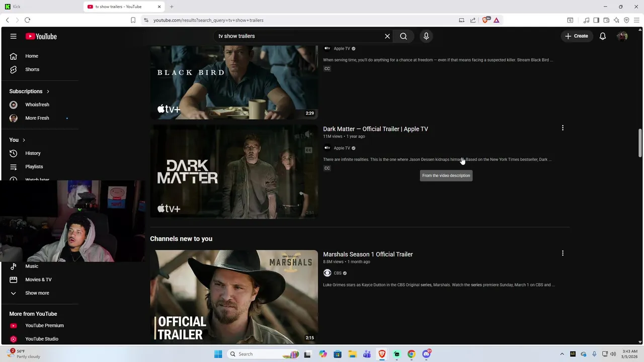Open Movies & TV in the sidebar
The width and height of the screenshot is (644, 362).
click(x=39, y=280)
